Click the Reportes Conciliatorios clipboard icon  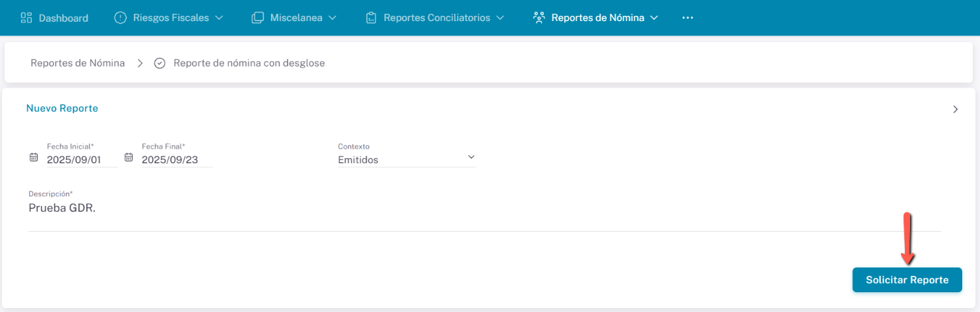point(371,18)
